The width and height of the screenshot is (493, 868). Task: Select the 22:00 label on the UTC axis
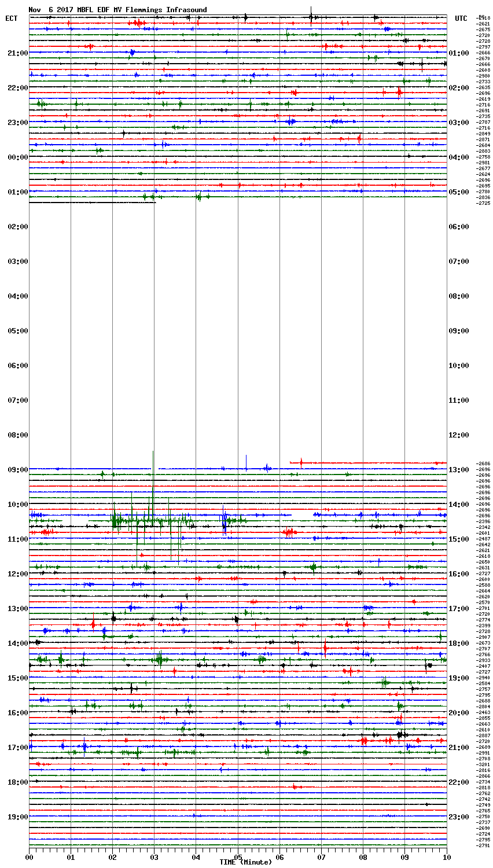(x=459, y=782)
